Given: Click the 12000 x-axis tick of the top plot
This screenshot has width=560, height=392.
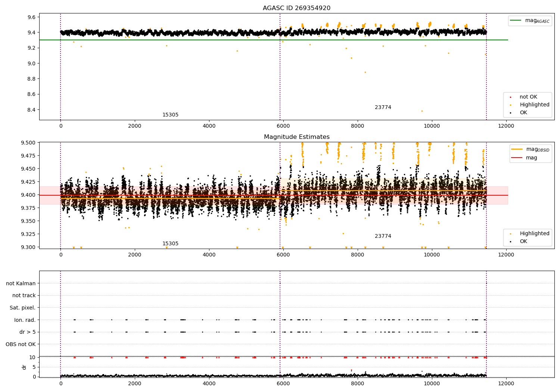Looking at the screenshot, I should 506,126.
